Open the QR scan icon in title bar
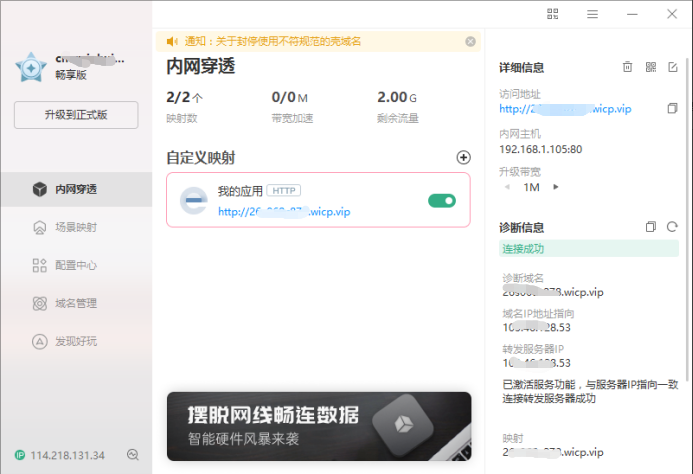693x474 pixels. point(552,14)
